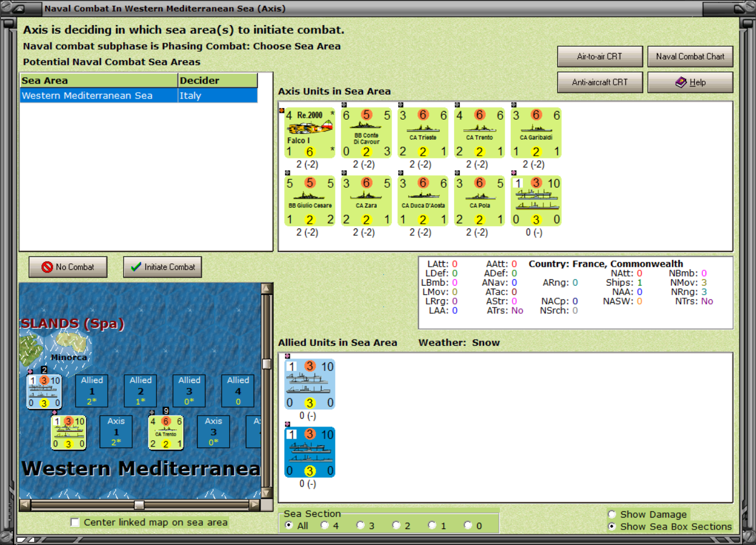756x545 pixels.
Task: Click the Allied sea box section 4
Action: 238,391
